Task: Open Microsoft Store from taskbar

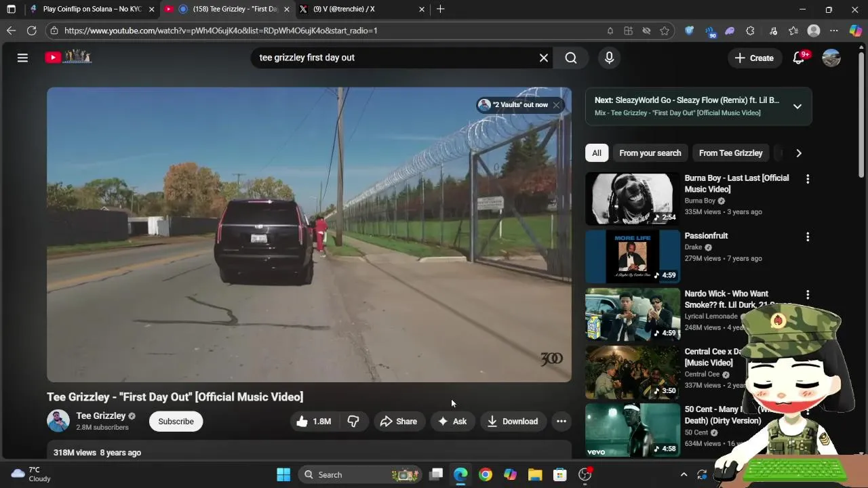Action: pyautogui.click(x=559, y=474)
